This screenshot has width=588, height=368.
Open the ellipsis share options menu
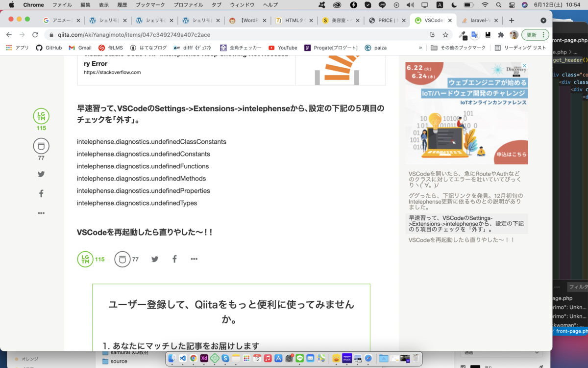(x=194, y=259)
